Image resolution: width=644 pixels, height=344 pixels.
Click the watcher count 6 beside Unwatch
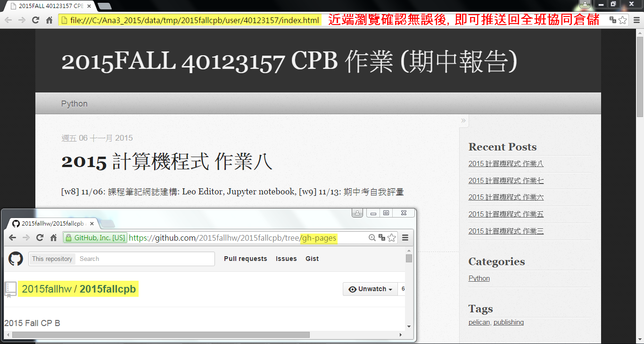pyautogui.click(x=403, y=289)
